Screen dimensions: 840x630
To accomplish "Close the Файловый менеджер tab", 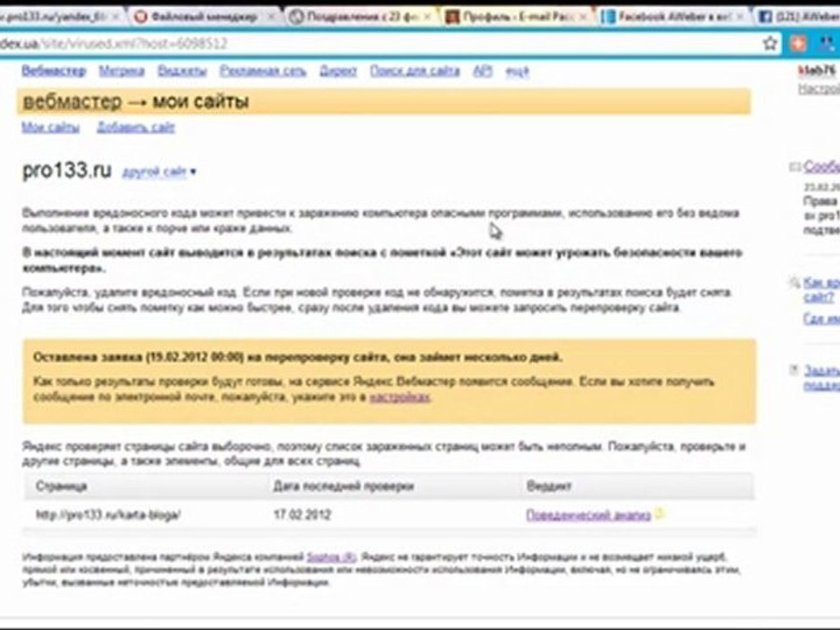I will (271, 17).
